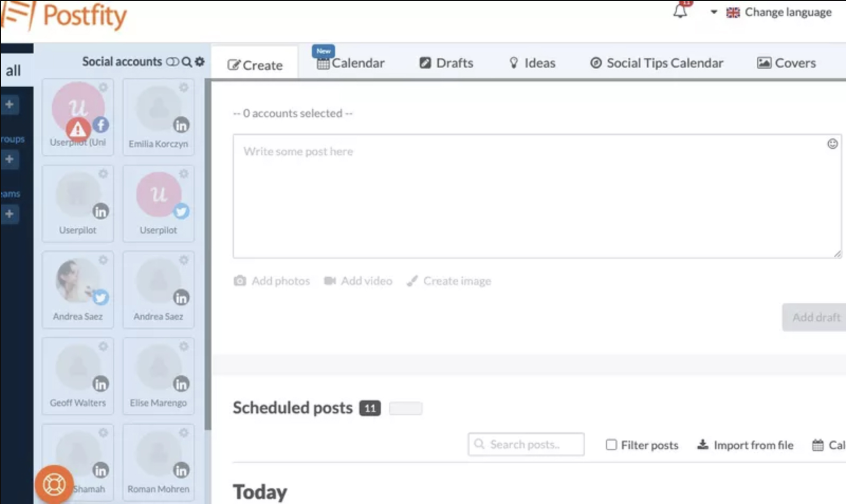846x504 pixels.
Task: Add a new team with plus
Action: click(x=10, y=214)
